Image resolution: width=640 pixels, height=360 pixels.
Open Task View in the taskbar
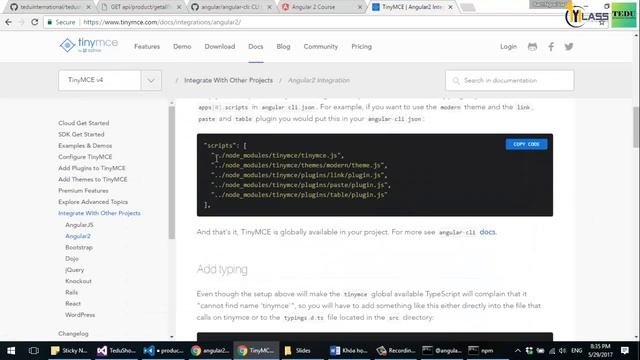click(34, 351)
